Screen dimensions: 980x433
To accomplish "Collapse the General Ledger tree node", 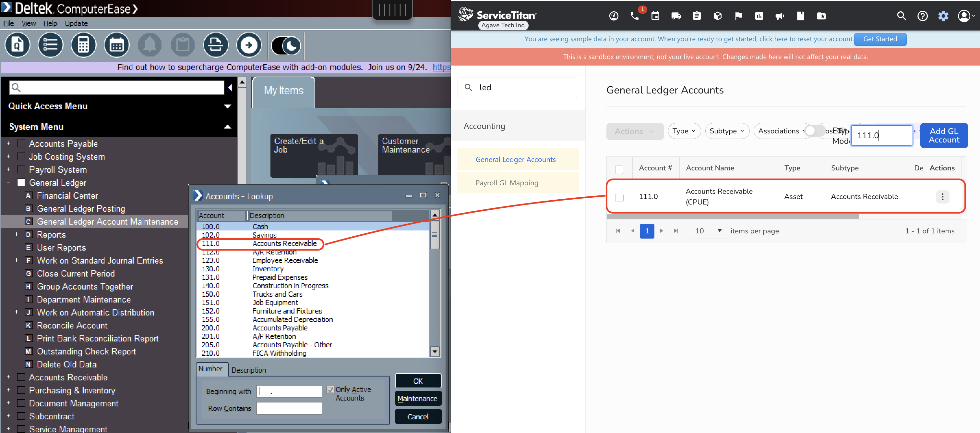I will (8, 182).
